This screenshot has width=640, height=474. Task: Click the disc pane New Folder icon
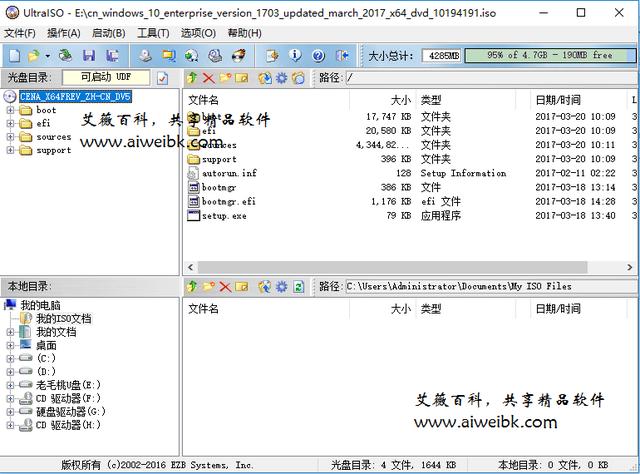point(225,78)
